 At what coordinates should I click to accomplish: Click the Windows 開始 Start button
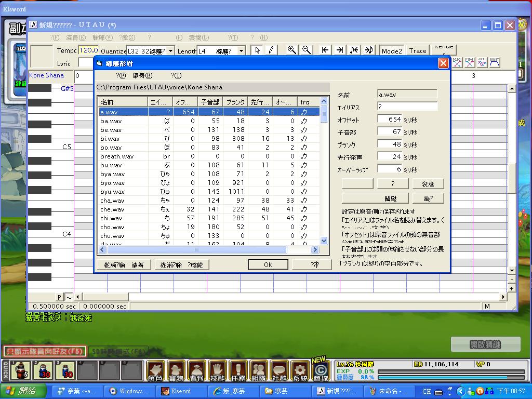click(x=23, y=391)
